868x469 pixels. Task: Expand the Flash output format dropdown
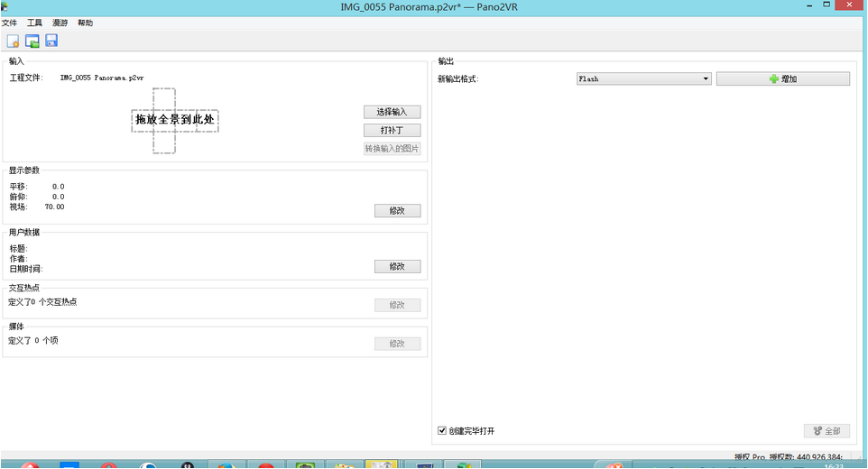coord(643,79)
